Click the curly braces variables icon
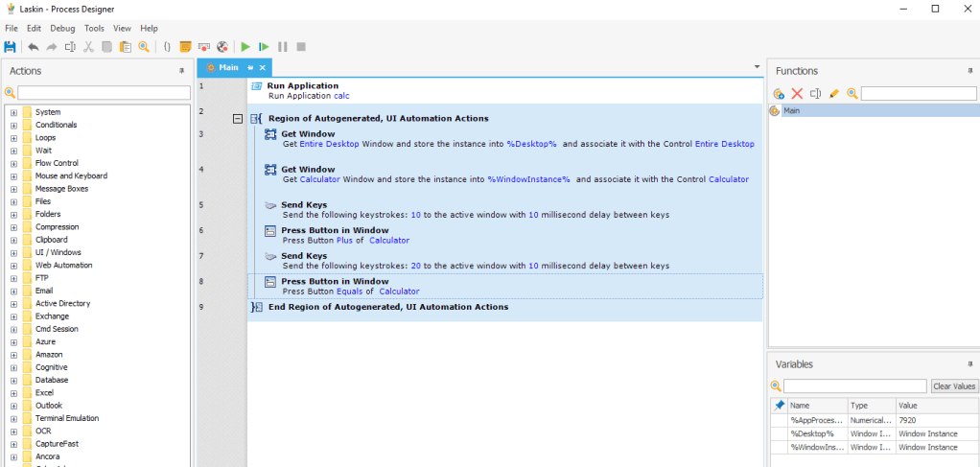980x467 pixels. (x=167, y=46)
